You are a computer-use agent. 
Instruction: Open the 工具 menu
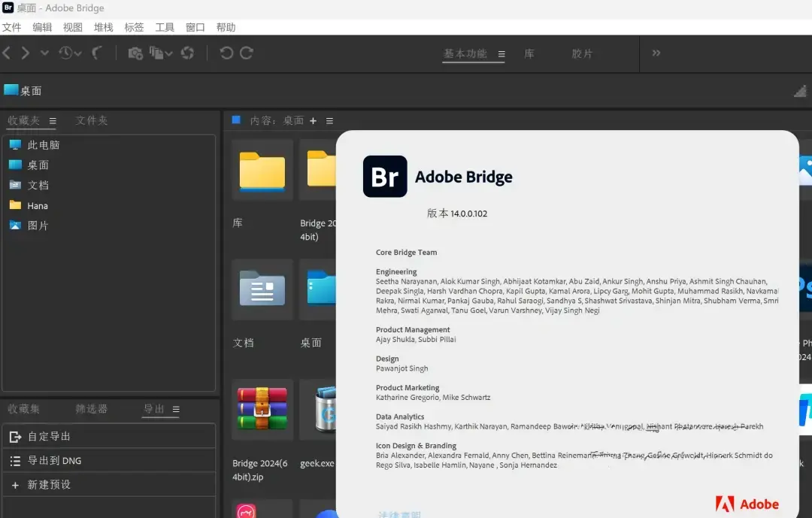[x=164, y=27]
